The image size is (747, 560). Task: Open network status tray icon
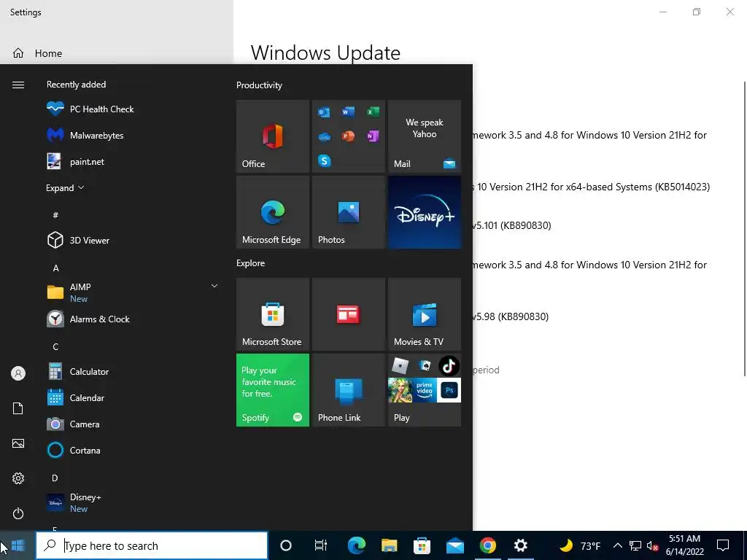635,545
